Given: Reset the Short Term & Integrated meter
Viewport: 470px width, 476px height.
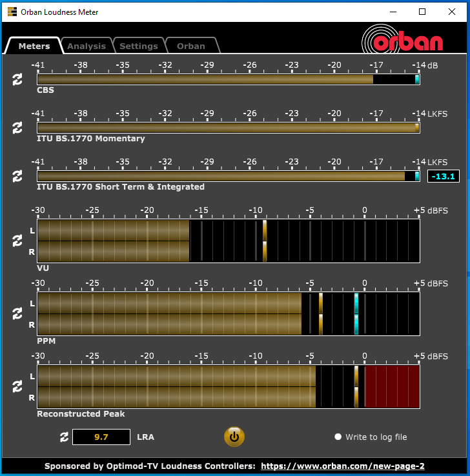Looking at the screenshot, I should coord(17,176).
